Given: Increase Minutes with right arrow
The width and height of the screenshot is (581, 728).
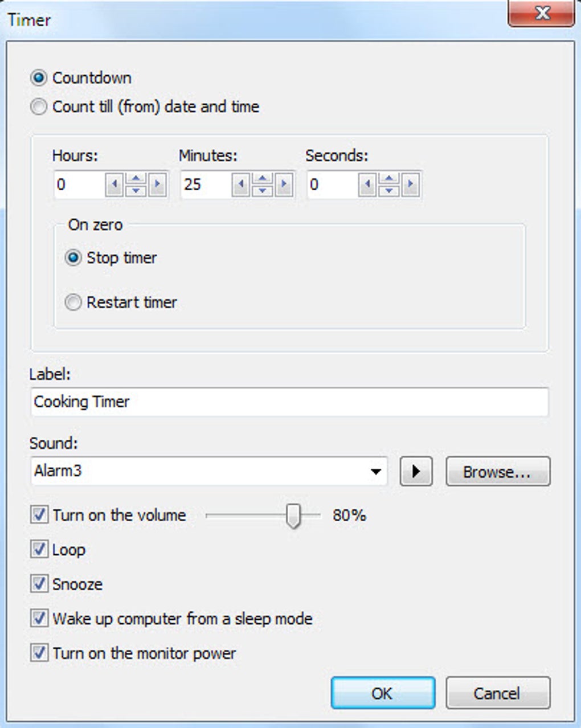Looking at the screenshot, I should 284,185.
